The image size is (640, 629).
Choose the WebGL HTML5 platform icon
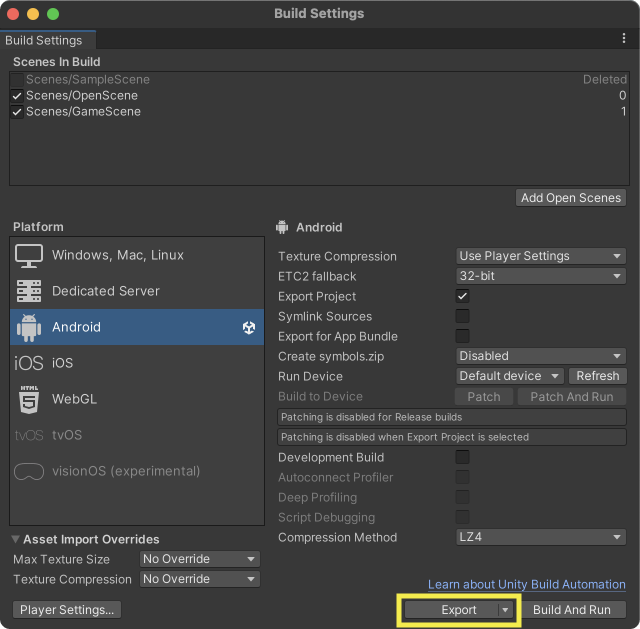(x=29, y=399)
